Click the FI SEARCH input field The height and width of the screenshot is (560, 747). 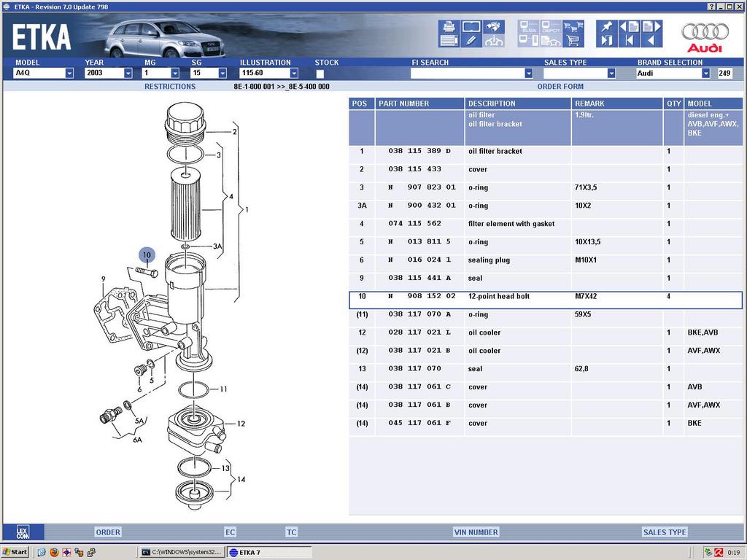(x=467, y=74)
